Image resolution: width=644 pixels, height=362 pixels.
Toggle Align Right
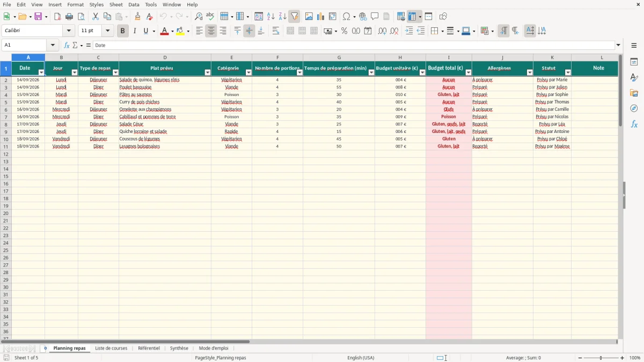click(223, 31)
